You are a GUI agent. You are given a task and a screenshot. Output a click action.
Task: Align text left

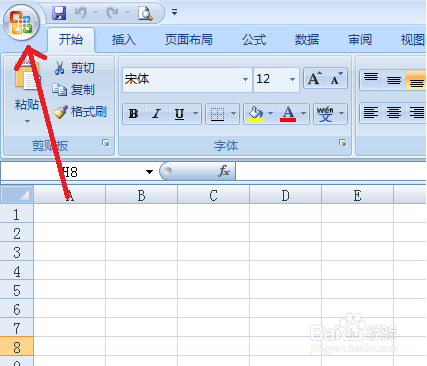[x=371, y=113]
